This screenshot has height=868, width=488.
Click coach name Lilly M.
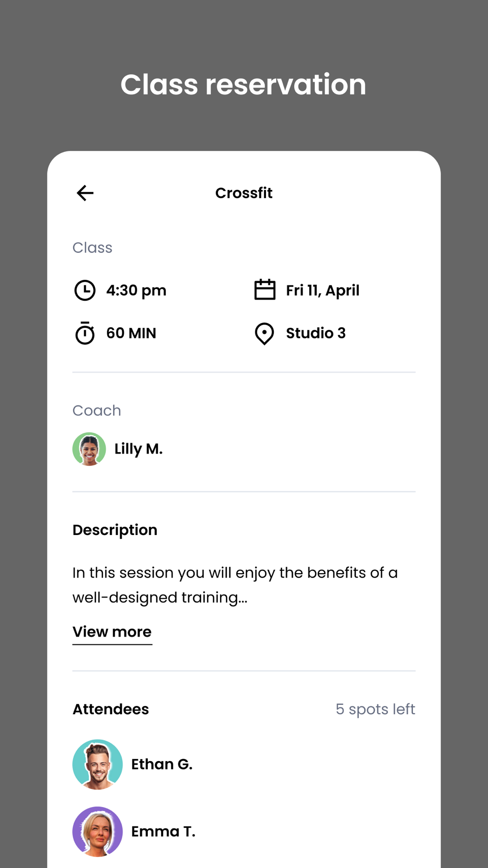[x=139, y=449]
